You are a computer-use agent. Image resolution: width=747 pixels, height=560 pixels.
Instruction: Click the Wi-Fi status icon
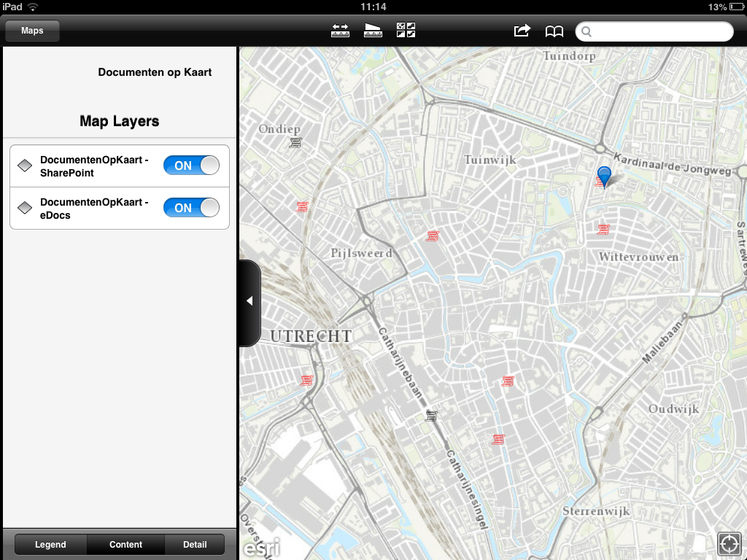(33, 7)
